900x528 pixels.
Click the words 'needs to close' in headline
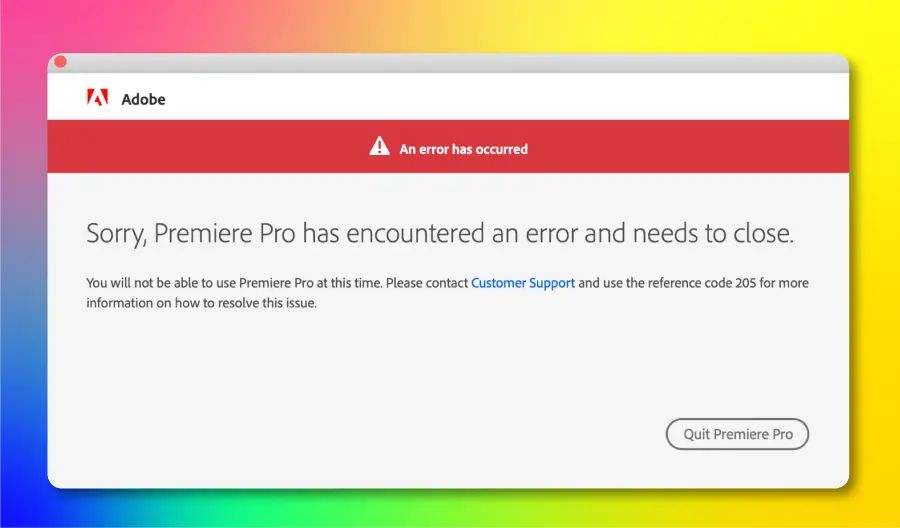pyautogui.click(x=713, y=234)
